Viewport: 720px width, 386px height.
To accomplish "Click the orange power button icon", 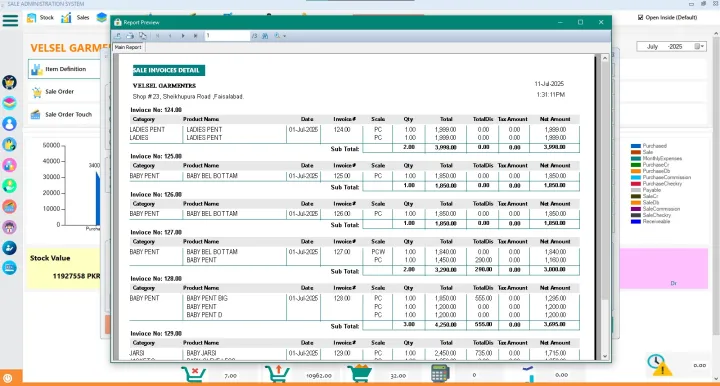I will [7, 378].
